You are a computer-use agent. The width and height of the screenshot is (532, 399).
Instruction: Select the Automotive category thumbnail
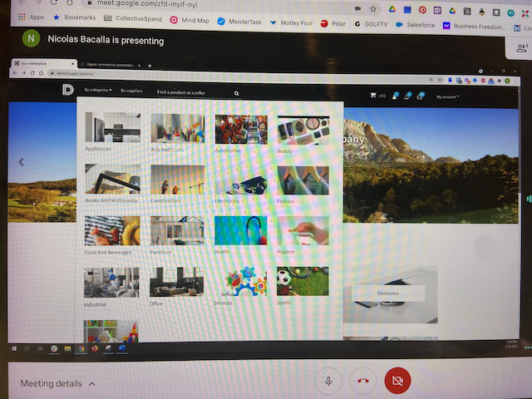click(x=240, y=132)
